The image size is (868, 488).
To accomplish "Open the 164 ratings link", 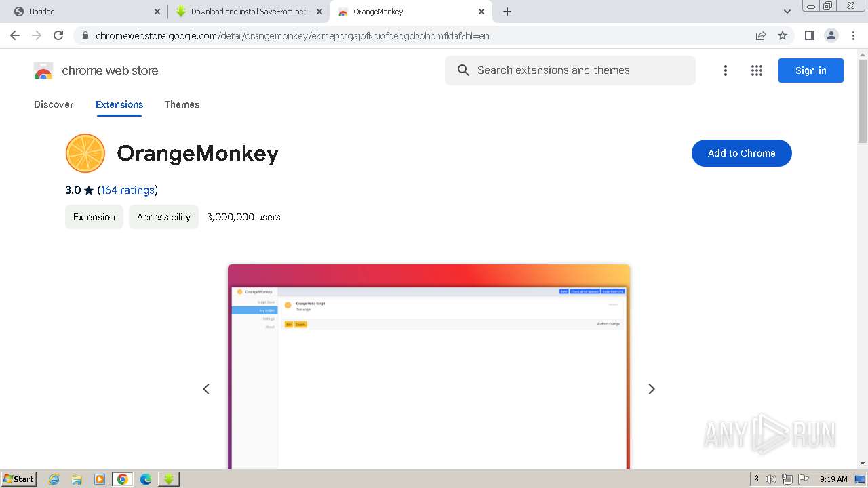I will [x=127, y=190].
